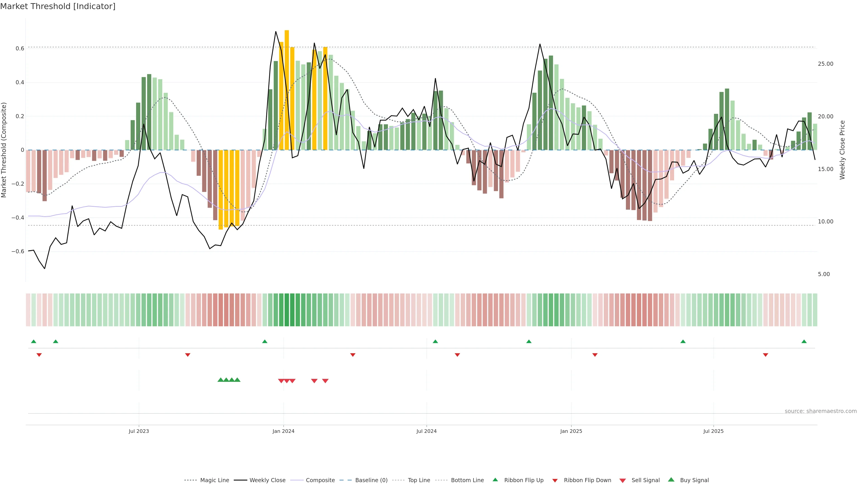
Task: Click the Ribbon Flip Down legend label
Action: click(587, 480)
